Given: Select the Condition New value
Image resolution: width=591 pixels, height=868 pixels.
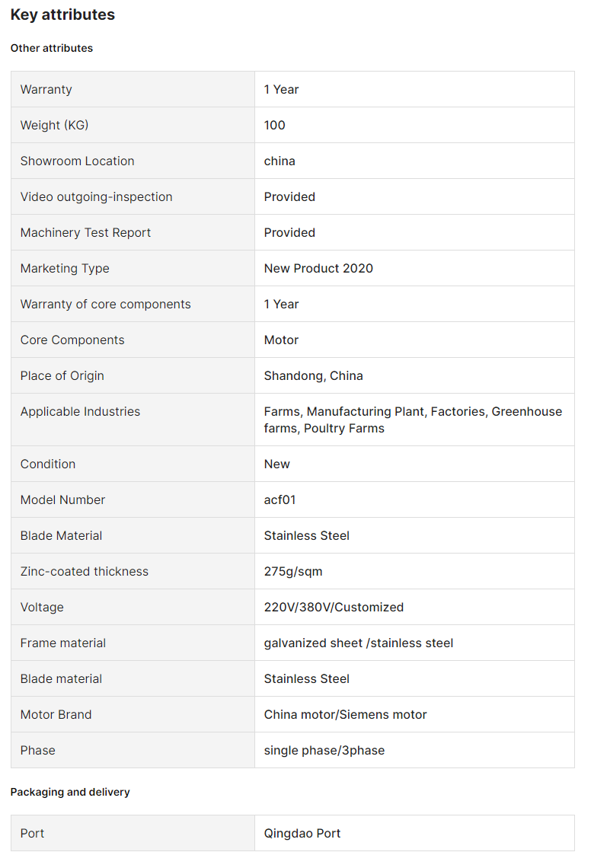Looking at the screenshot, I should point(276,464).
